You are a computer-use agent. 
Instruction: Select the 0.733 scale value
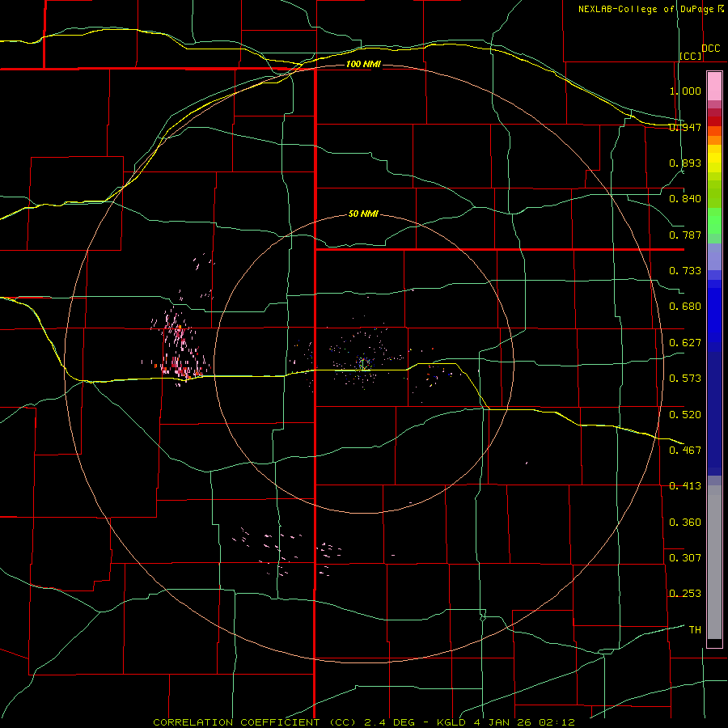pos(685,271)
